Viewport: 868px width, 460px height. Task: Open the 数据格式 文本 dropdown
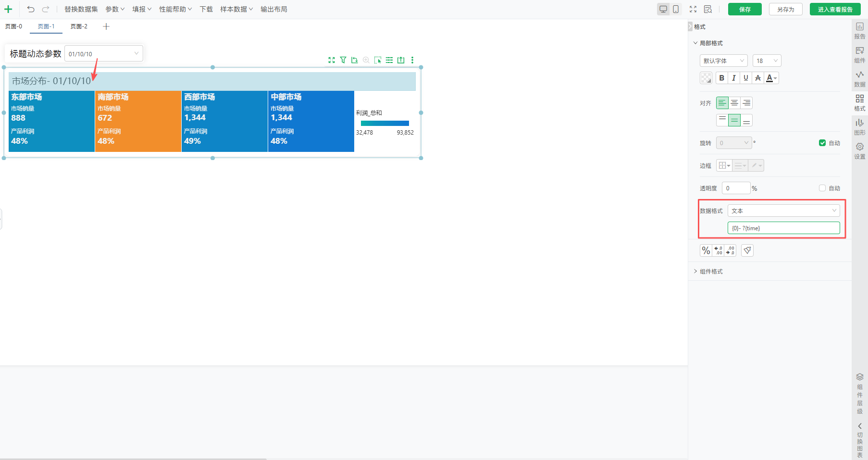(x=783, y=211)
